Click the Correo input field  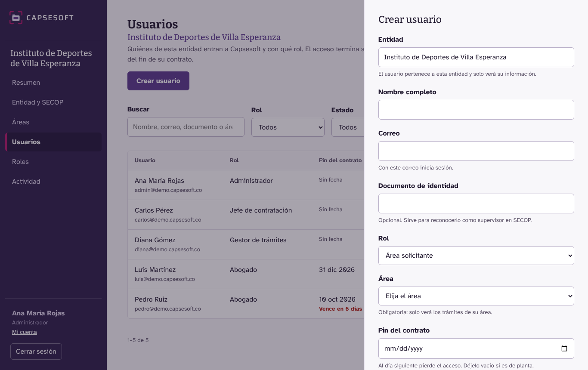click(476, 151)
